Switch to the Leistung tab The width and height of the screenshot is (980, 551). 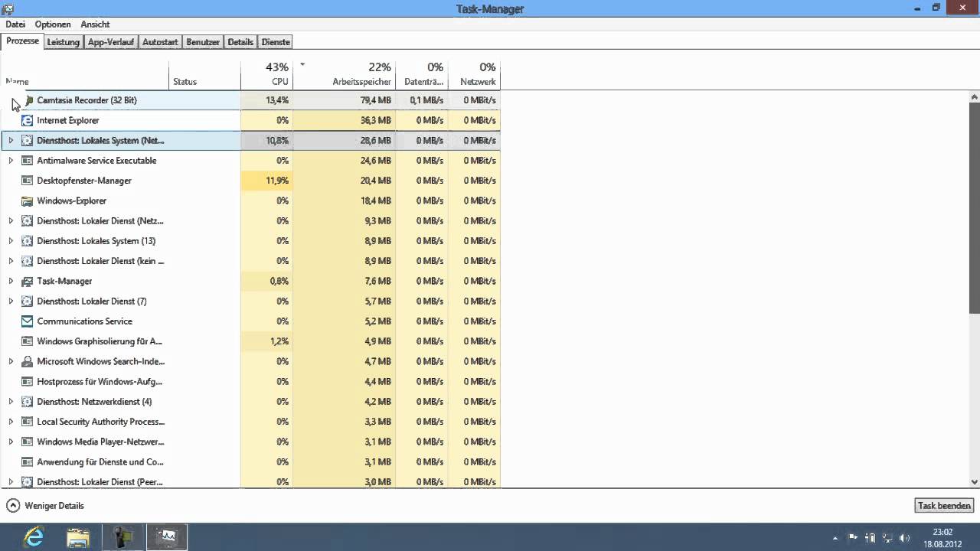pyautogui.click(x=63, y=42)
